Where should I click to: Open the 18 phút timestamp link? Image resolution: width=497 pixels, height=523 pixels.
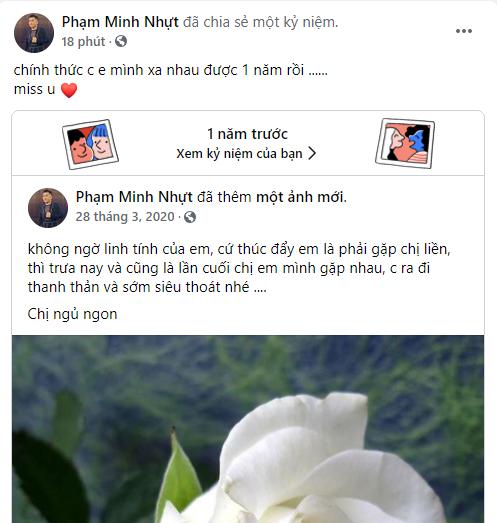pos(83,42)
